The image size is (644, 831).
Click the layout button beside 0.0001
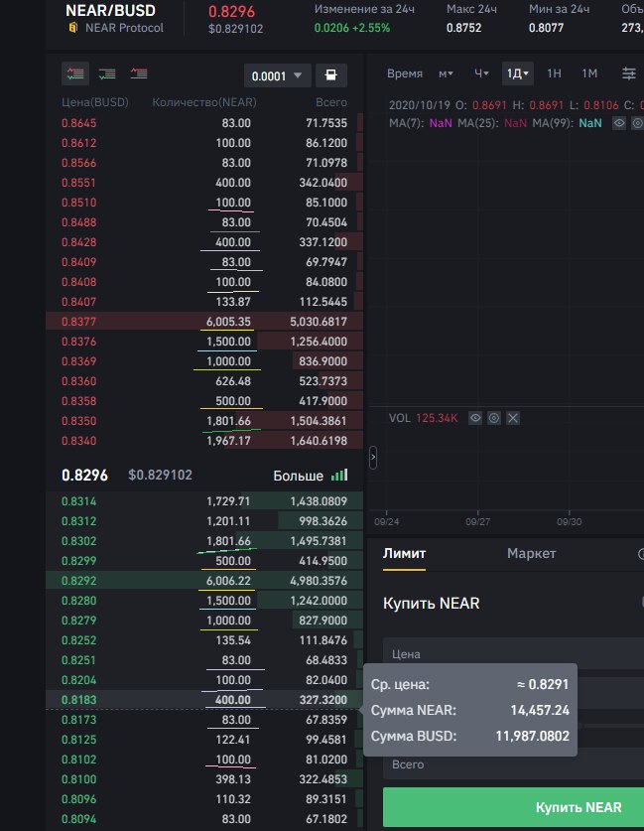click(x=331, y=75)
